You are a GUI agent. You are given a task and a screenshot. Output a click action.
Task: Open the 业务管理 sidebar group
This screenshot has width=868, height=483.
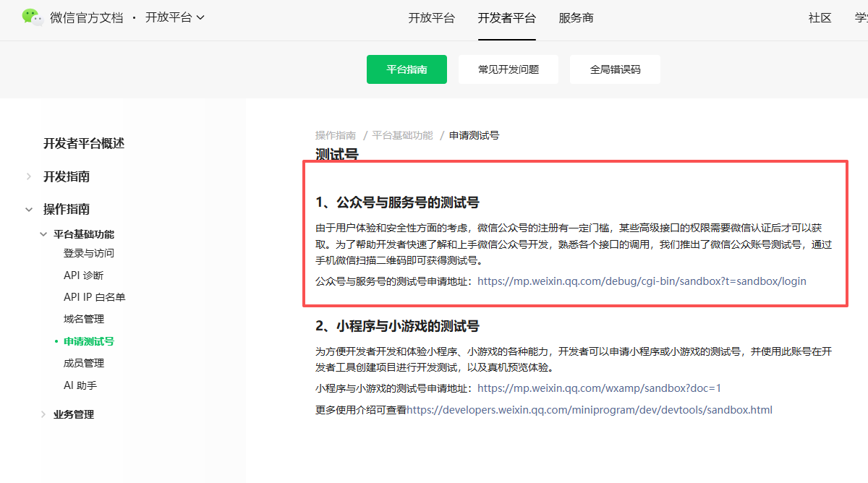(74, 414)
